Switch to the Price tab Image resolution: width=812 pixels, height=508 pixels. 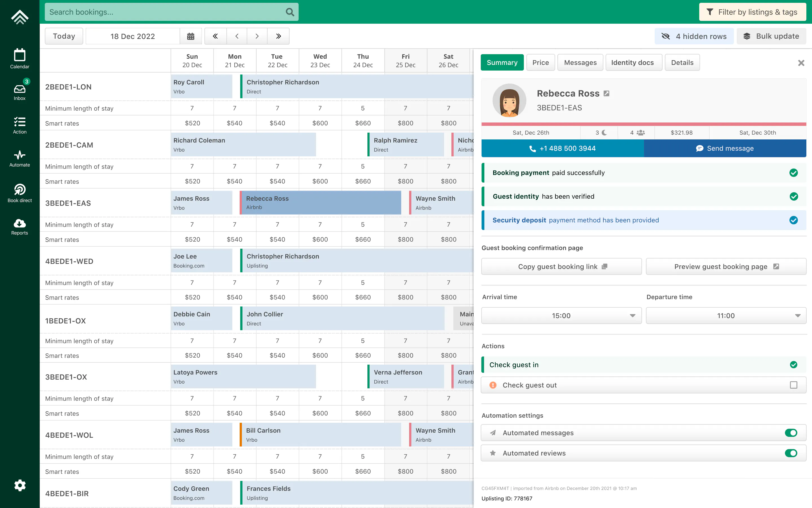[x=540, y=62]
